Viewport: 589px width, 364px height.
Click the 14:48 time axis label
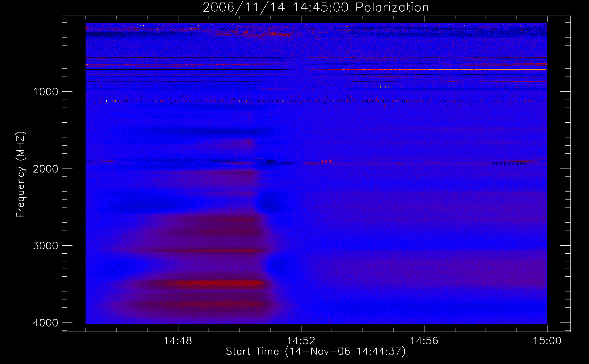tap(178, 341)
